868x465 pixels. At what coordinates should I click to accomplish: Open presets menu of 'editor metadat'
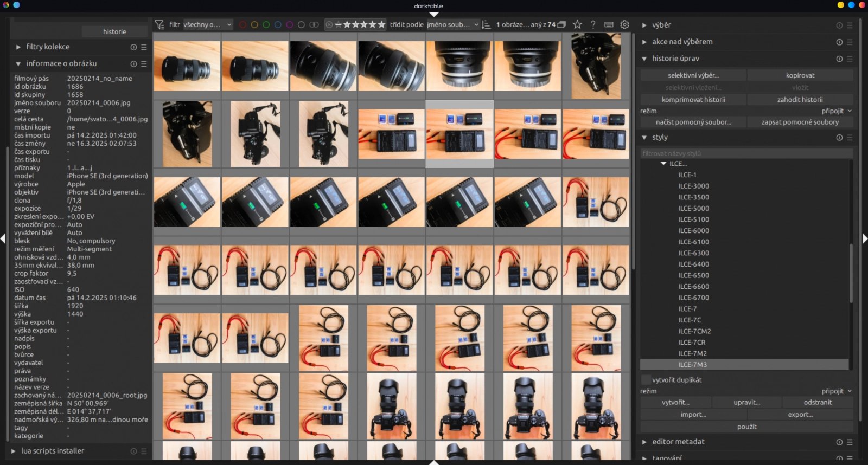(x=850, y=442)
